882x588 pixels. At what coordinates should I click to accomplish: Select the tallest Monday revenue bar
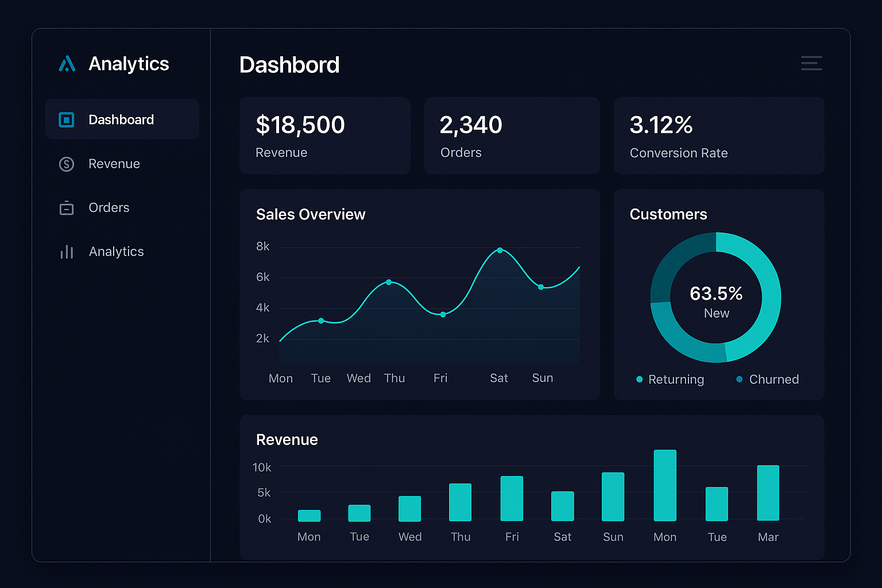664,485
